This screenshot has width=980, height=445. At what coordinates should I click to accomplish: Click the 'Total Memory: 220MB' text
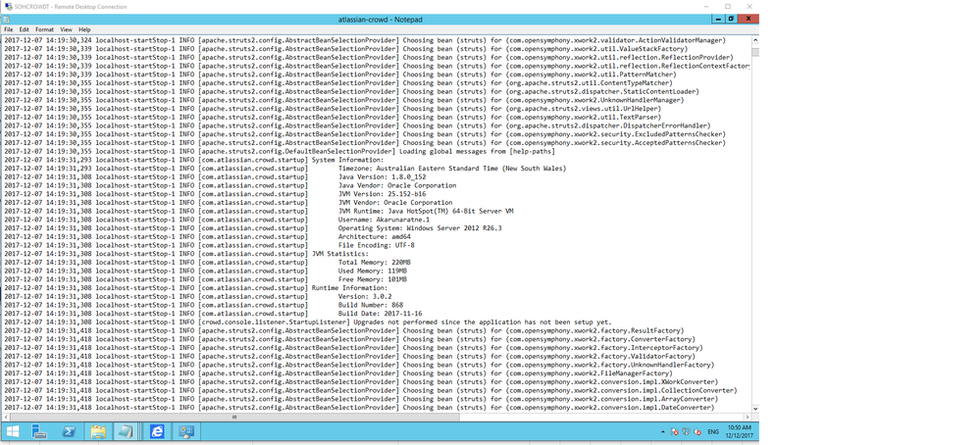pyautogui.click(x=374, y=263)
